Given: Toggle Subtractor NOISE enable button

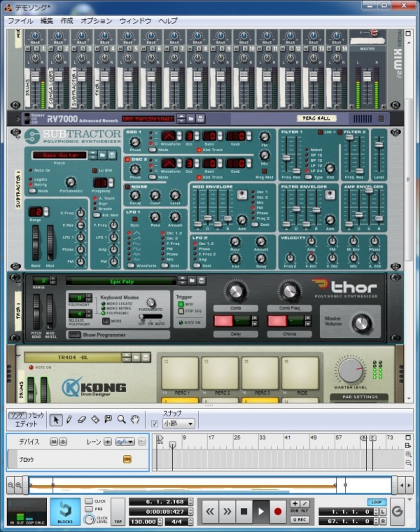Looking at the screenshot, I should (128, 187).
